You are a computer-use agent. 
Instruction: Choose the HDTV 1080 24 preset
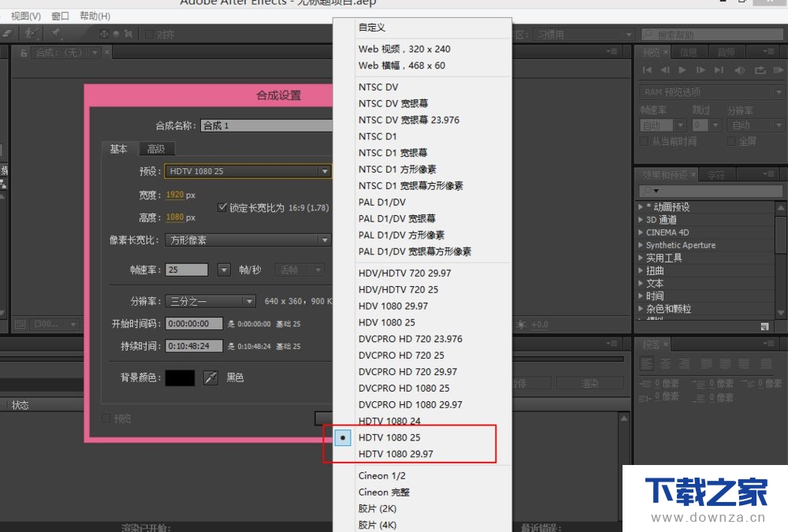(389, 422)
